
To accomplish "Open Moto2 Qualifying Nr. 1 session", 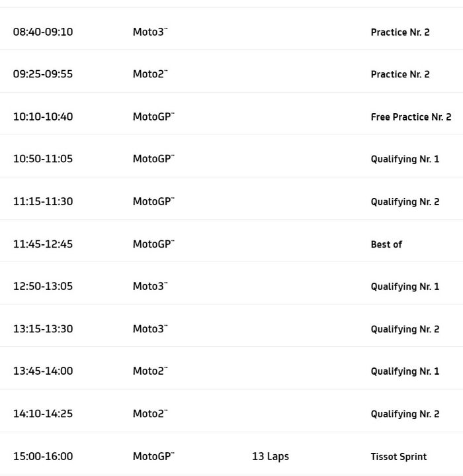I will 405,371.
